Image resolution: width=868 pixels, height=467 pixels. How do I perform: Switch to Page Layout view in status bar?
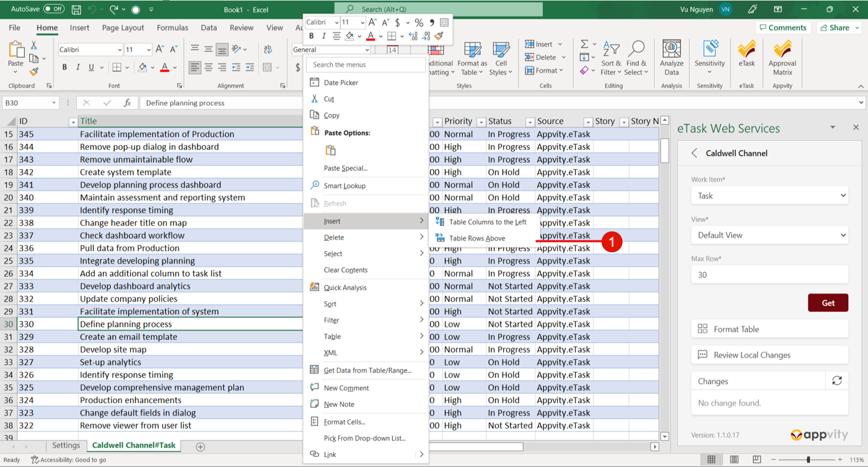[734, 460]
